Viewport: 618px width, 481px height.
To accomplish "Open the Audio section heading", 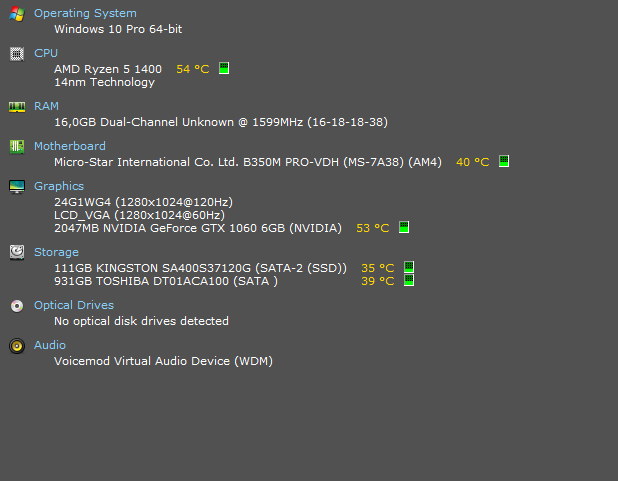I will [50, 345].
